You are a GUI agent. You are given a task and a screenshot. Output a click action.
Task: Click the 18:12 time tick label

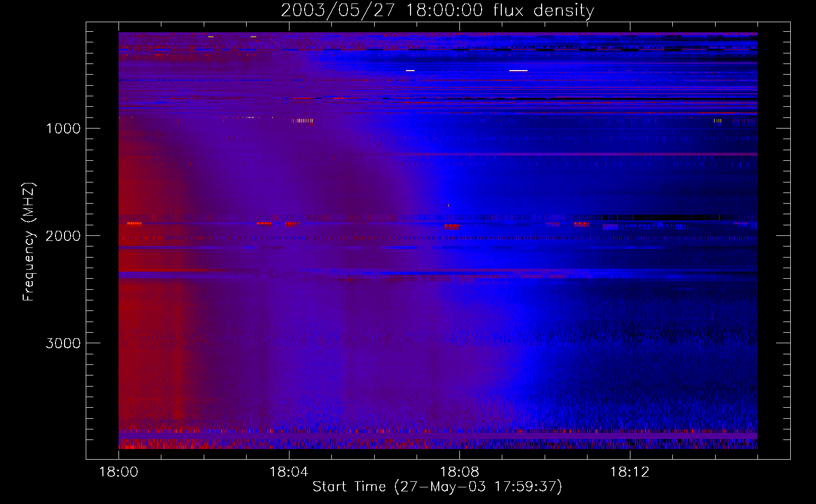[630, 472]
